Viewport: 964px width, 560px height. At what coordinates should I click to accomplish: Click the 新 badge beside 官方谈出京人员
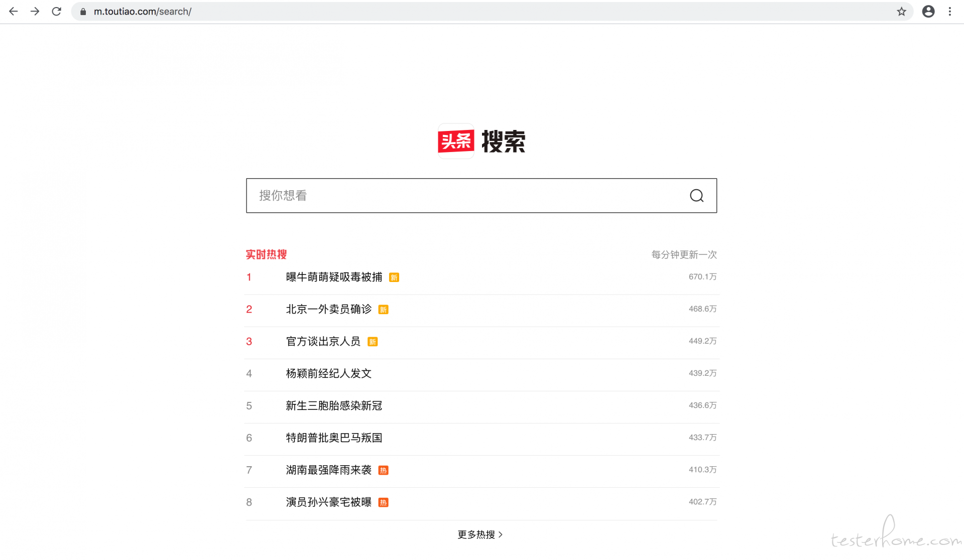[x=373, y=342]
